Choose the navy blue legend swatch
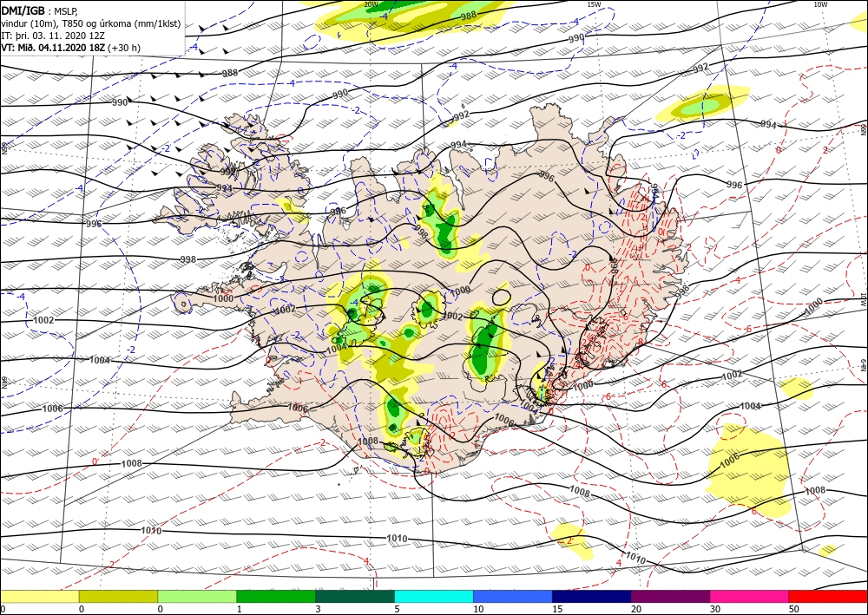 pos(592,596)
